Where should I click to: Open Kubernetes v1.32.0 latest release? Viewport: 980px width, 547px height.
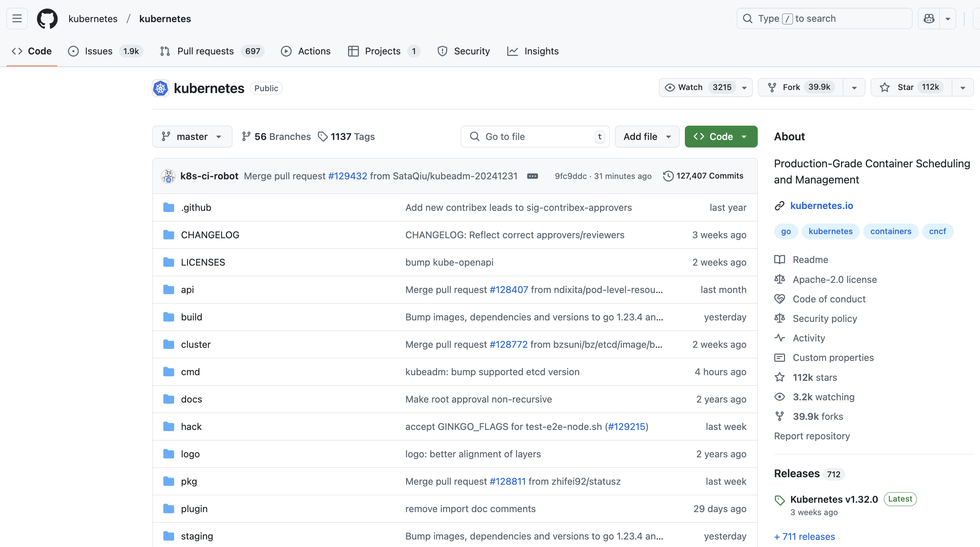pyautogui.click(x=834, y=499)
